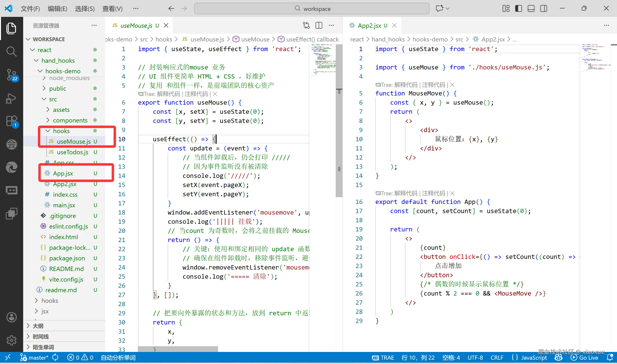617x364 pixels.
Task: Open Extensions view in activity bar
Action: click(x=11, y=121)
